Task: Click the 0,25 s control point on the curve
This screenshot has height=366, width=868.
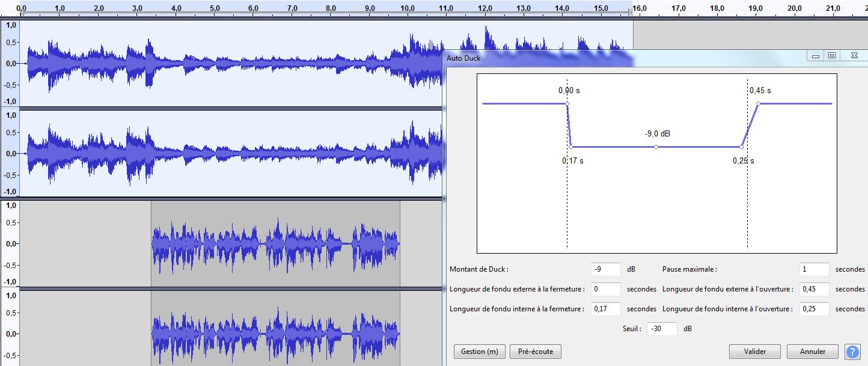Action: point(741,147)
